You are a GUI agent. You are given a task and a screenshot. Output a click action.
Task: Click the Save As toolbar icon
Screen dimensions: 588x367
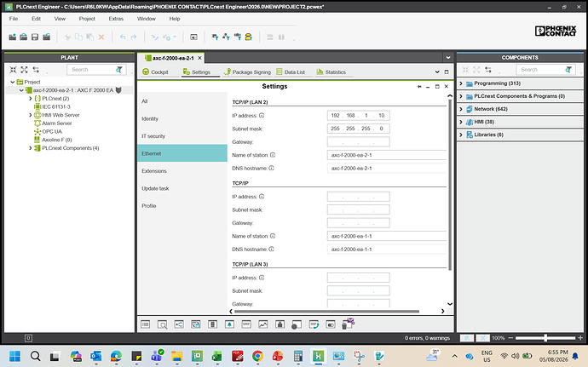tap(47, 37)
